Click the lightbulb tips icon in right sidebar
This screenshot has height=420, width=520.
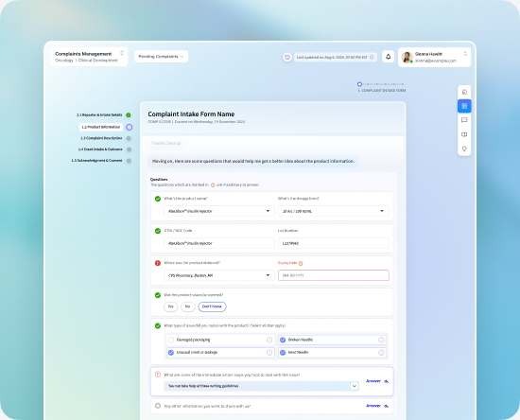tap(464, 149)
